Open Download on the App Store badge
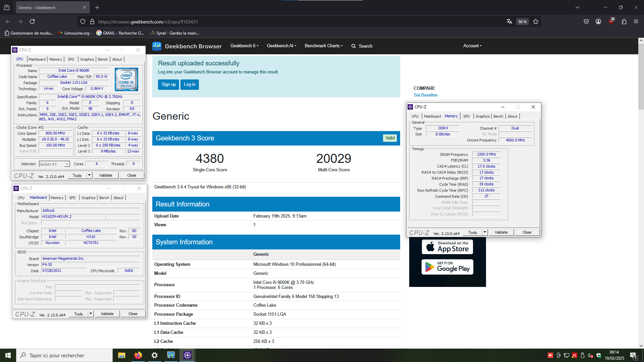644x362 pixels. coord(447,247)
